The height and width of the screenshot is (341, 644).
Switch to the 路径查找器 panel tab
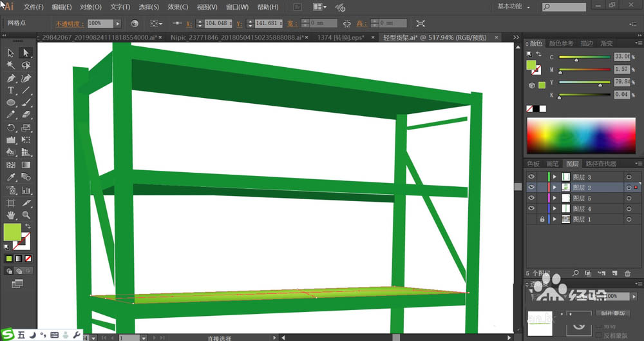601,164
